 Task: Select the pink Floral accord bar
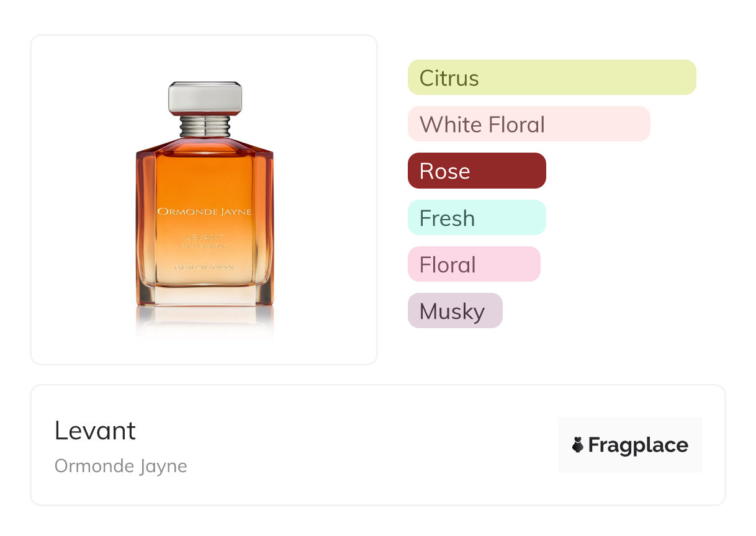tap(474, 264)
